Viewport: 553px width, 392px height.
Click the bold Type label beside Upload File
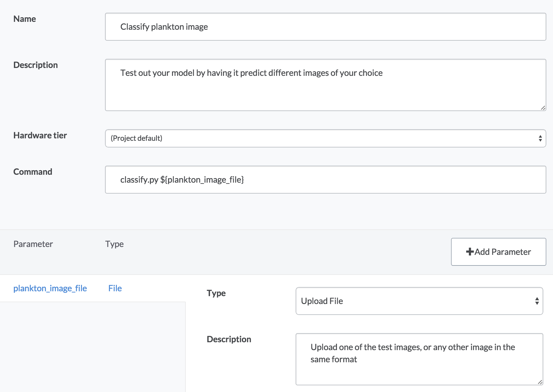point(216,293)
